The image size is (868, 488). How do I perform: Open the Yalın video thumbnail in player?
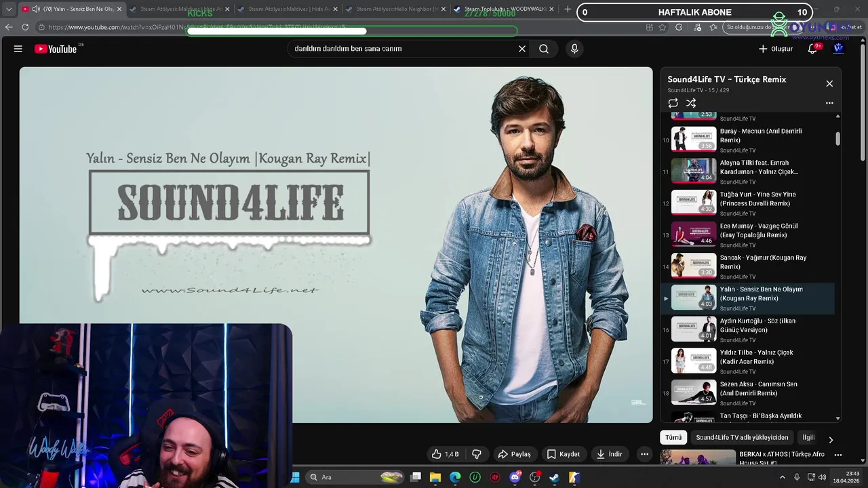(x=336, y=244)
